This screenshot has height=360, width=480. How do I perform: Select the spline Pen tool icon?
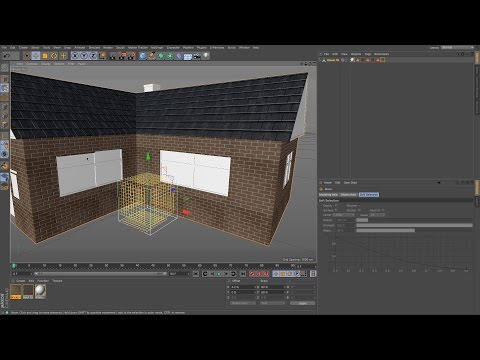152,56
